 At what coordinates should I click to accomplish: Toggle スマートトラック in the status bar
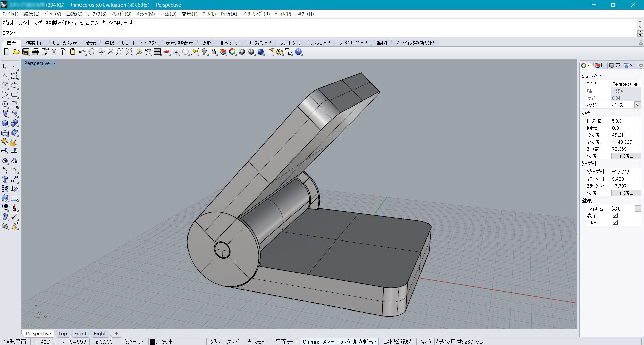(336, 342)
